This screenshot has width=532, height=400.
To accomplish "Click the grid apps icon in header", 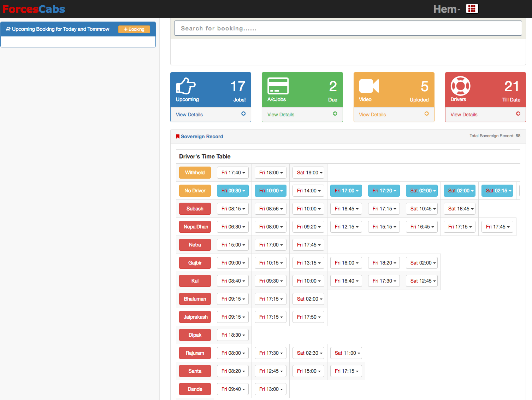I will pyautogui.click(x=472, y=9).
